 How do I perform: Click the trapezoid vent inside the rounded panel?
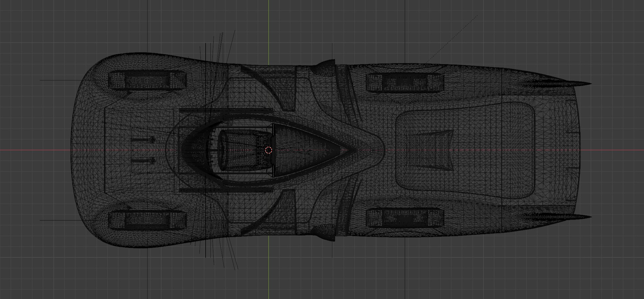click(436, 150)
